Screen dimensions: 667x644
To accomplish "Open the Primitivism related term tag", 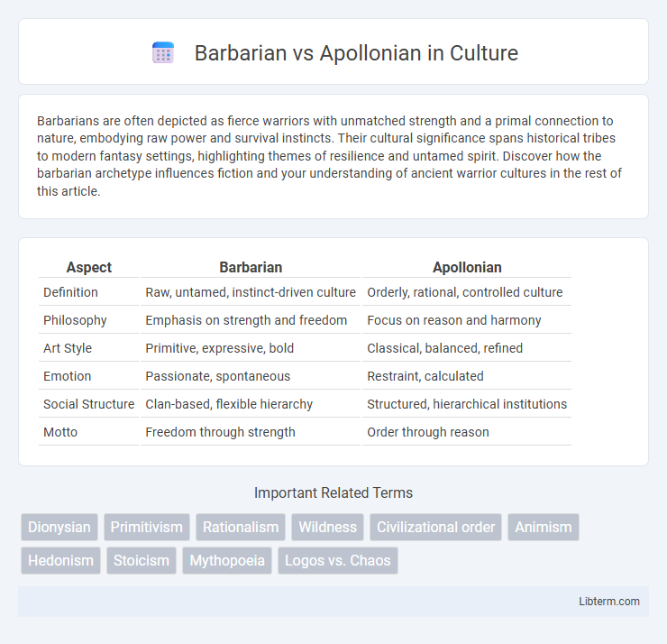I will [x=146, y=527].
